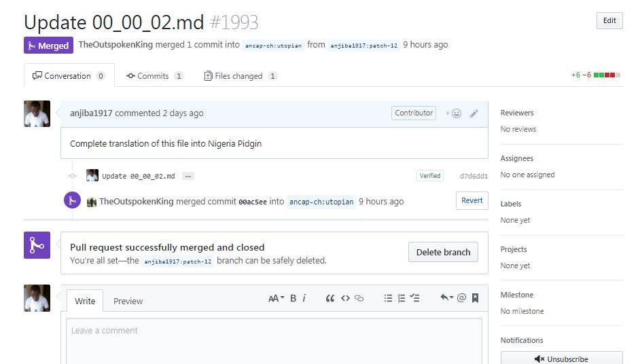640x364 pixels.
Task: Open saved replies dropdown
Action: [446, 298]
